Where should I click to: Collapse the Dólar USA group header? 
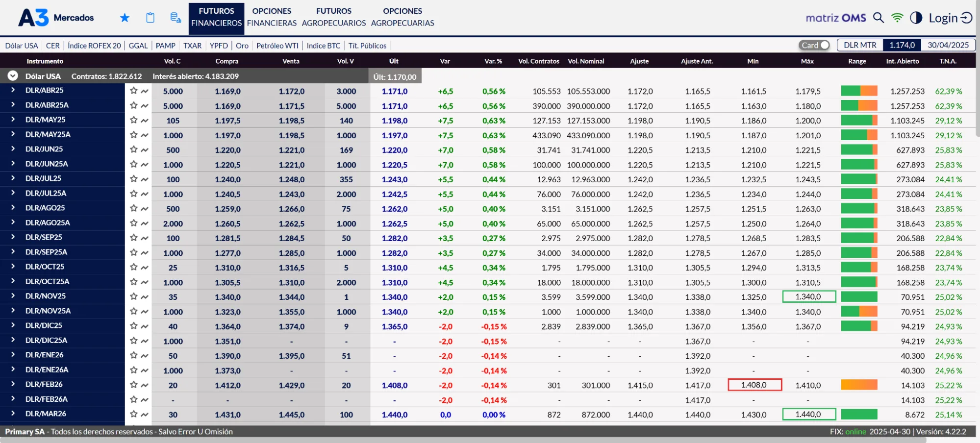pyautogui.click(x=13, y=76)
